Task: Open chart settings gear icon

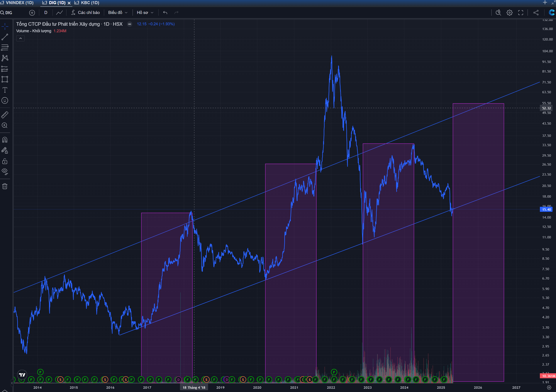Action: coord(509,13)
